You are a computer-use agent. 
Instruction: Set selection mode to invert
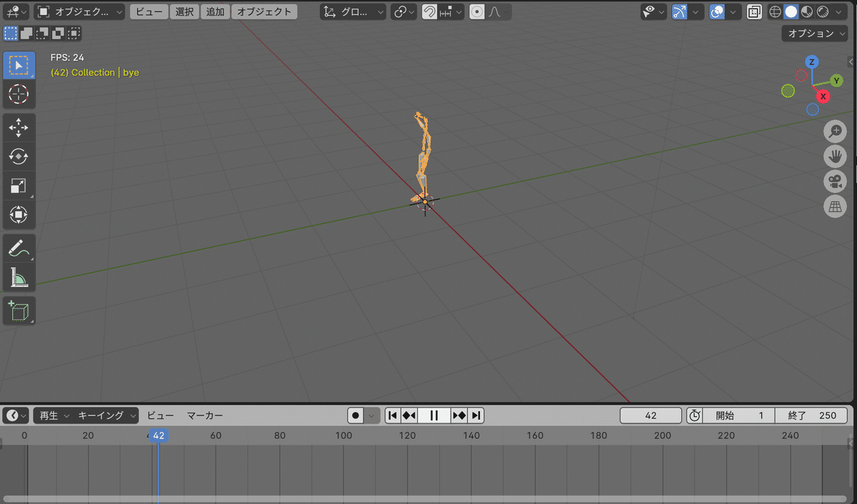click(x=58, y=33)
